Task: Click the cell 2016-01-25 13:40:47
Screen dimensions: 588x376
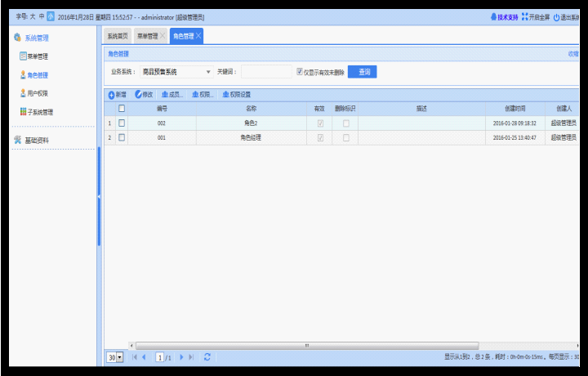Action: [514, 137]
